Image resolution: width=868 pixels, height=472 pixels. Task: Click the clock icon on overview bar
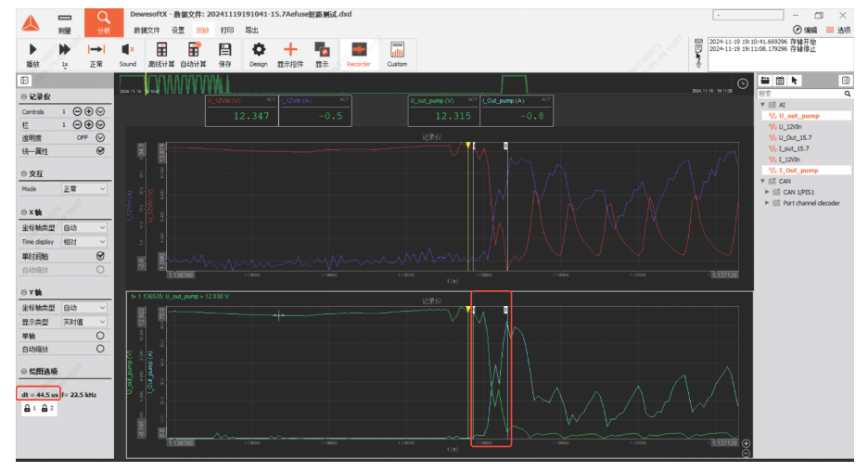coord(743,83)
